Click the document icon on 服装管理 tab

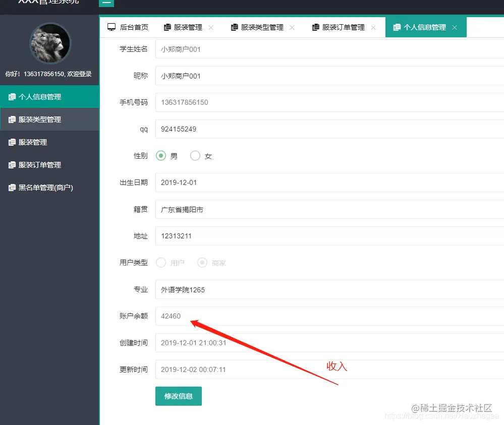[167, 27]
